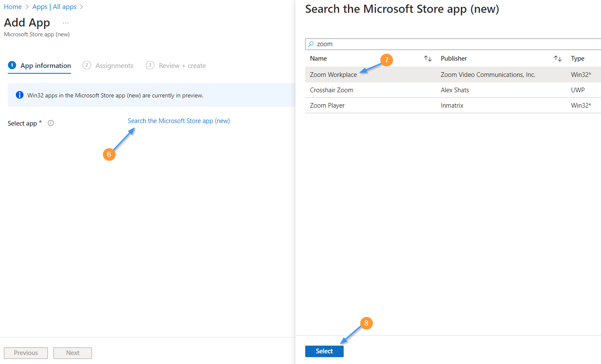This screenshot has height=364, width=601.
Task: Click the info tooltip icon next to Select app
Action: [51, 123]
